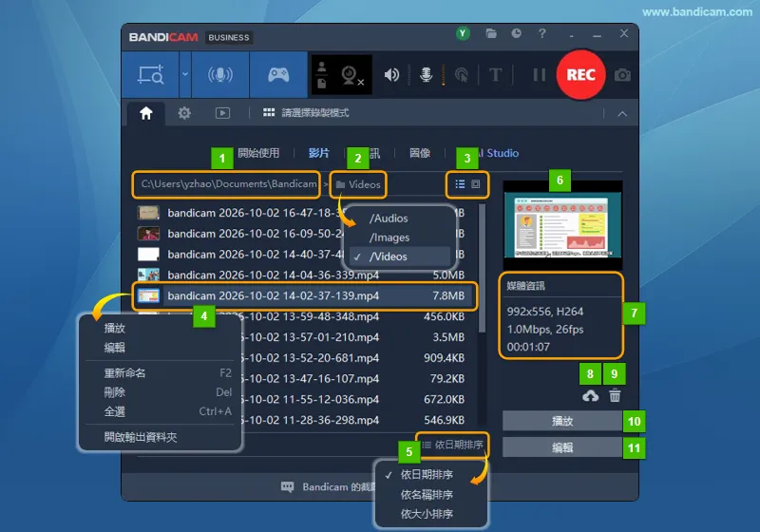Open the AI Studio tab
Screen dimensions: 760x532
coord(498,153)
